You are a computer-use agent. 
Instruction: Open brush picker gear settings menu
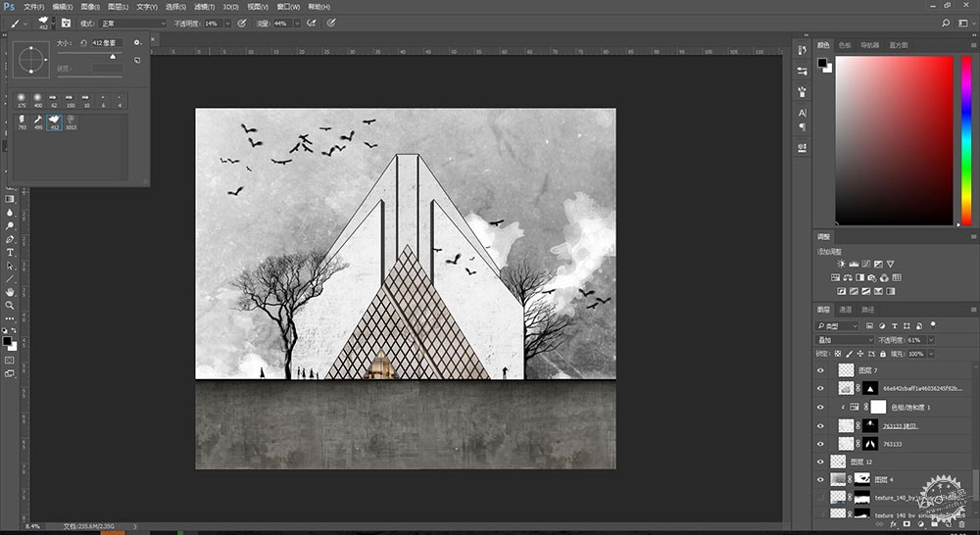coord(137,42)
